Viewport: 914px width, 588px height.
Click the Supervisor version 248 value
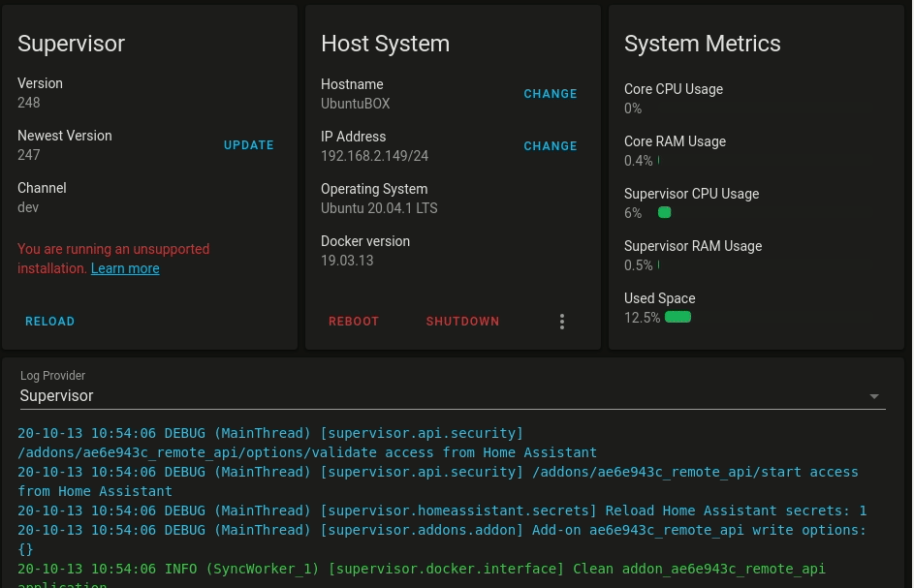[x=28, y=103]
